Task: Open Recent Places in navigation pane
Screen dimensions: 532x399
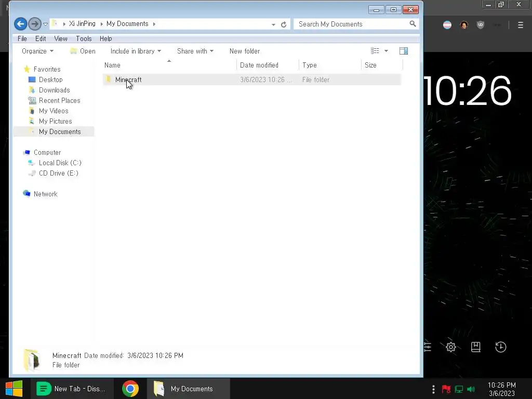Action: click(x=59, y=101)
